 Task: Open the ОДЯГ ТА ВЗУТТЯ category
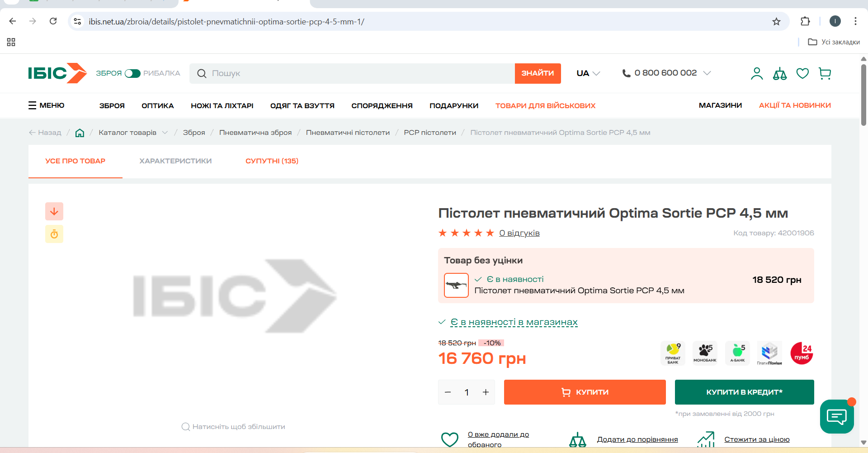(302, 105)
